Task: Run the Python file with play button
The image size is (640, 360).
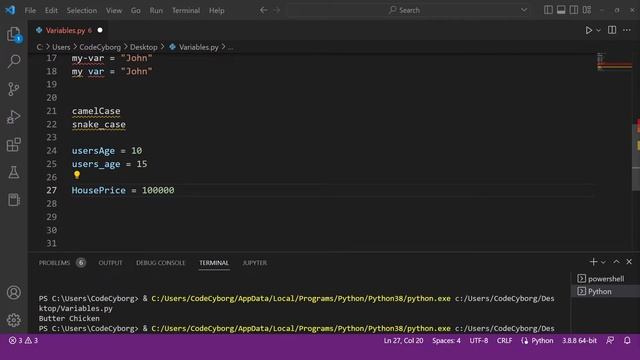Action: point(589,30)
